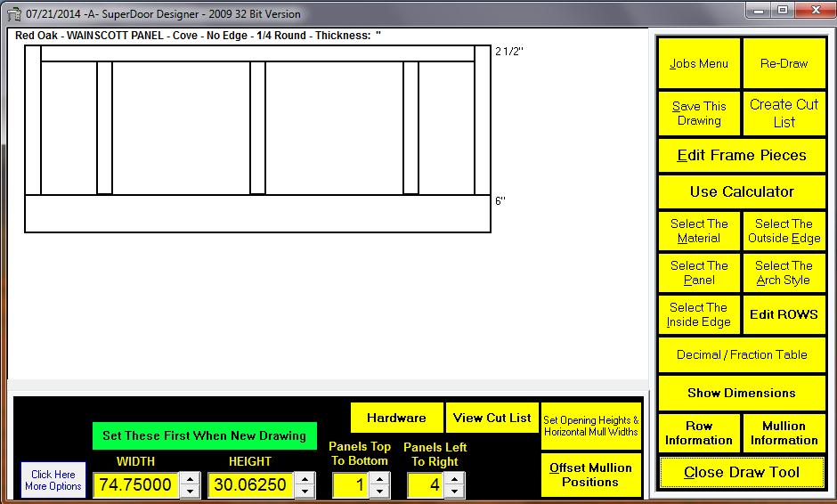Decrease WIDTH with down arrow
This screenshot has height=504, width=837.
click(190, 492)
